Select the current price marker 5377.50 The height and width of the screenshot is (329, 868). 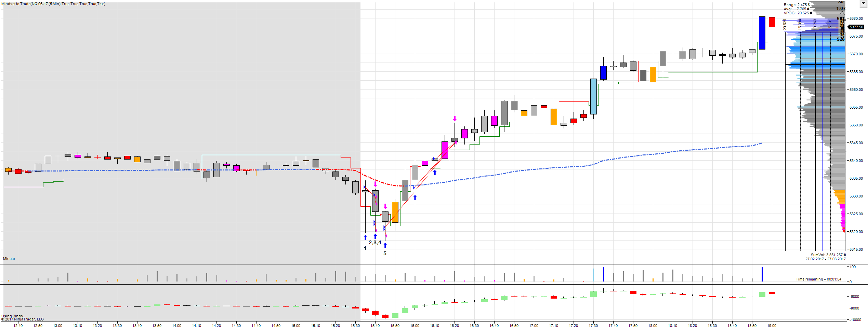point(856,27)
